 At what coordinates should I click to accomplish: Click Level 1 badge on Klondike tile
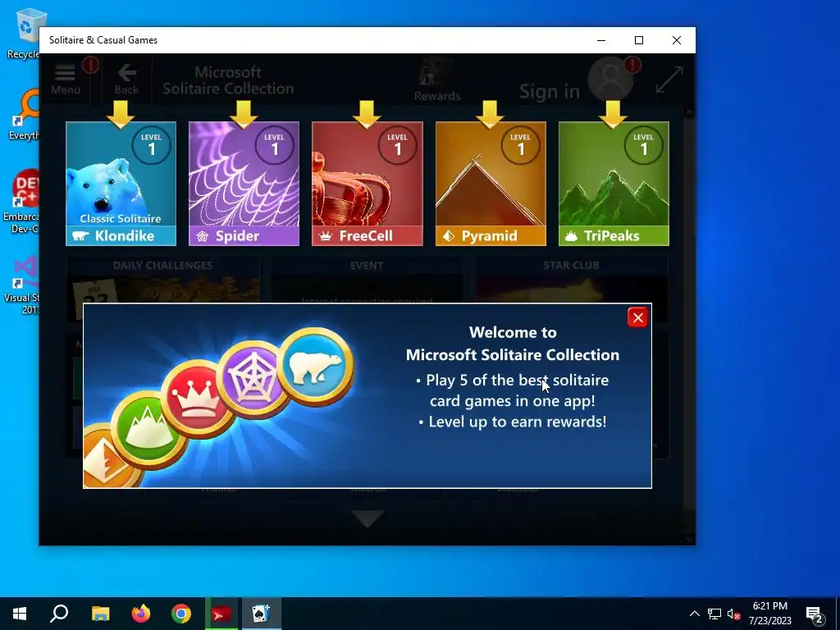click(x=151, y=144)
